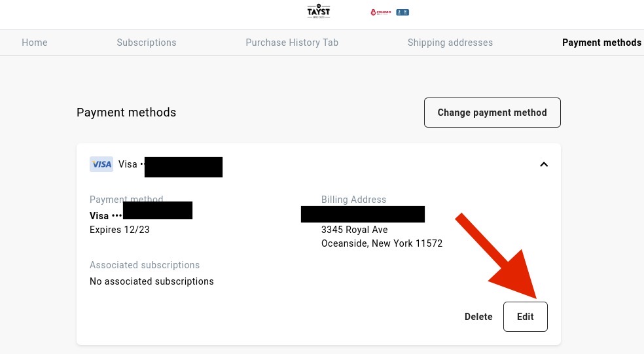Image resolution: width=644 pixels, height=354 pixels.
Task: Click the Payment methods page heading
Action: (126, 113)
